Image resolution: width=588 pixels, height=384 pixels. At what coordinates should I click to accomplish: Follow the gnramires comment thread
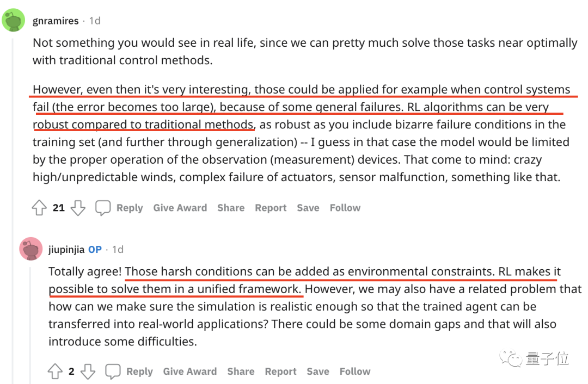[x=345, y=208]
